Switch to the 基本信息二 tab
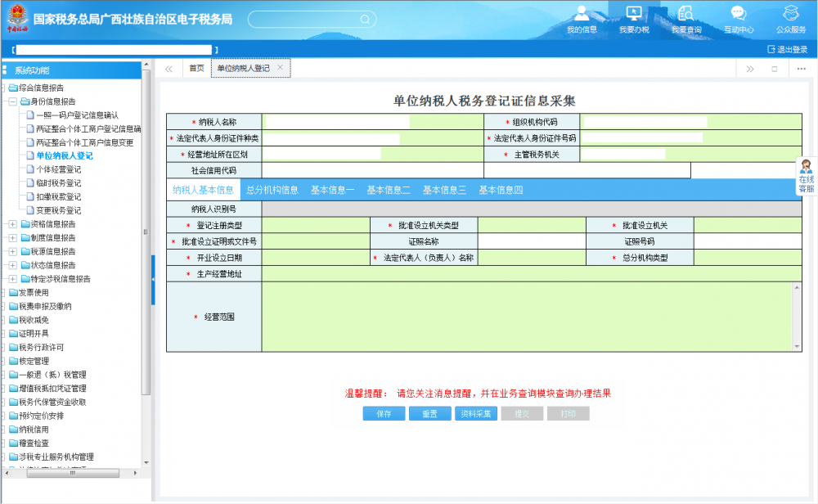This screenshot has height=504, width=818. [x=388, y=190]
